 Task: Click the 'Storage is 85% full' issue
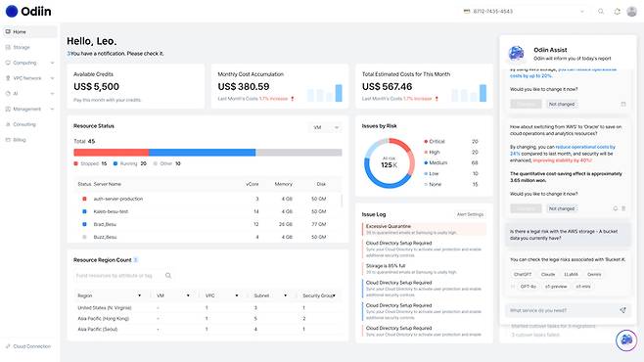[x=424, y=268]
